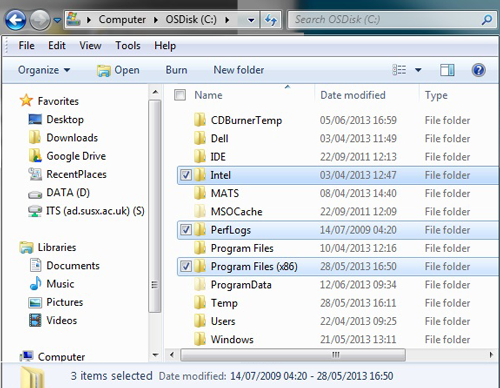Open the Help menu

click(x=165, y=45)
